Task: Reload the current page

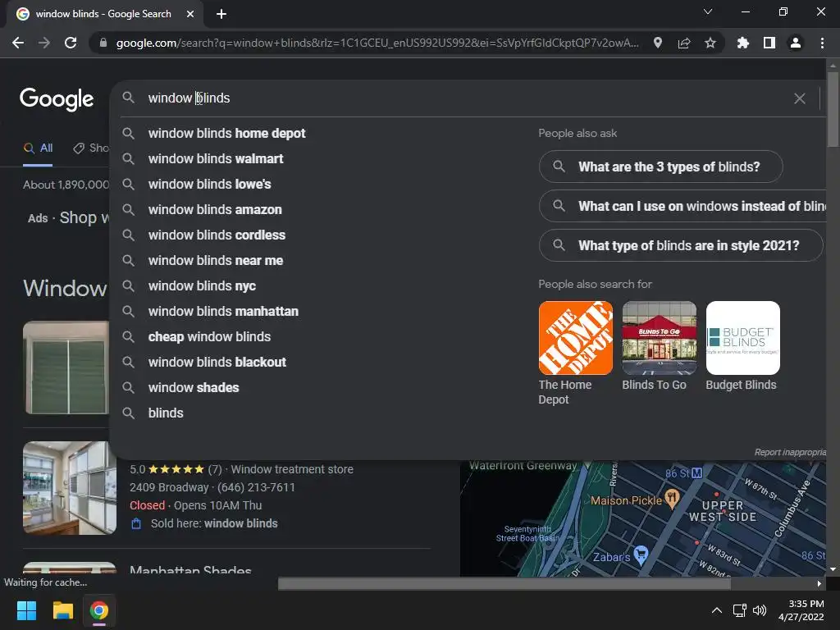Action: point(71,43)
